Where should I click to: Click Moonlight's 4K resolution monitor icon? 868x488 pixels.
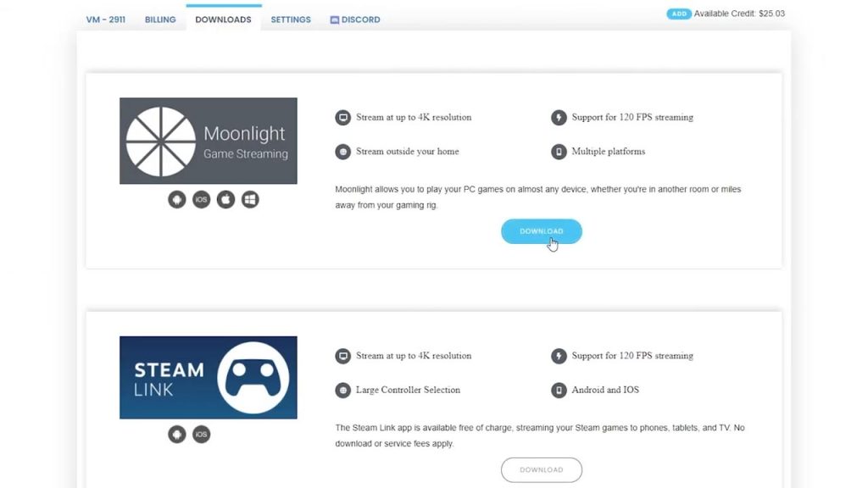(342, 117)
